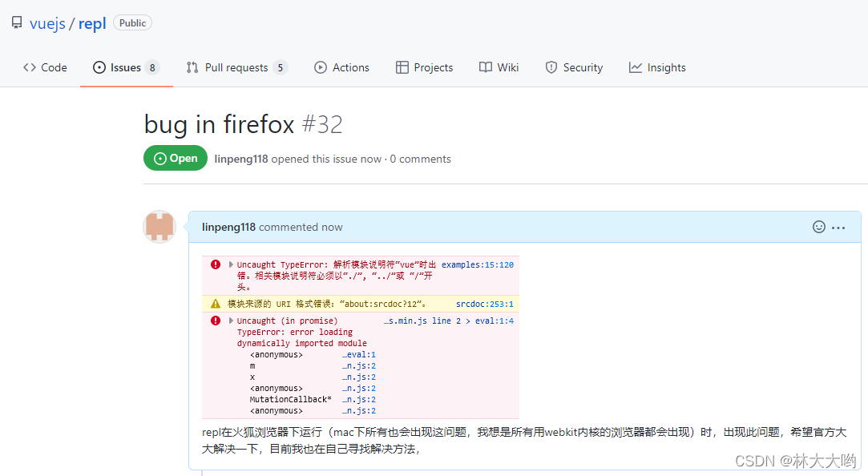Click the about:srcdoc?12 warning message
Screen dimensions: 868x476
[327, 304]
